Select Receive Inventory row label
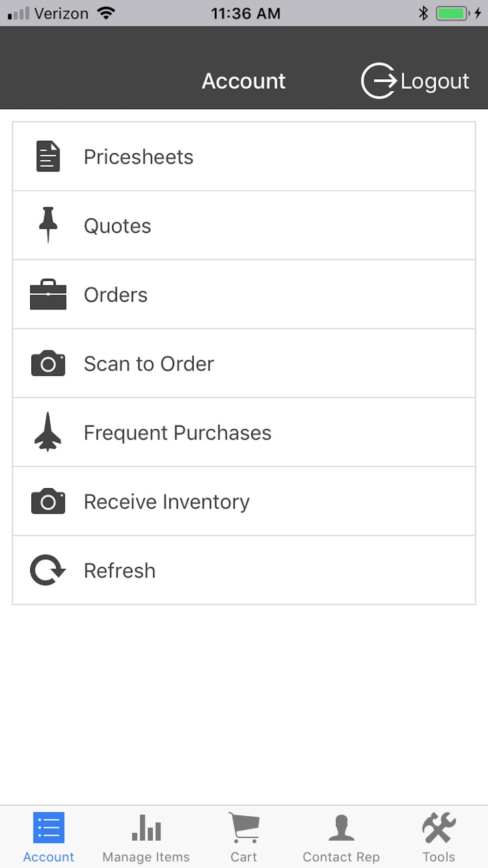 tap(166, 502)
